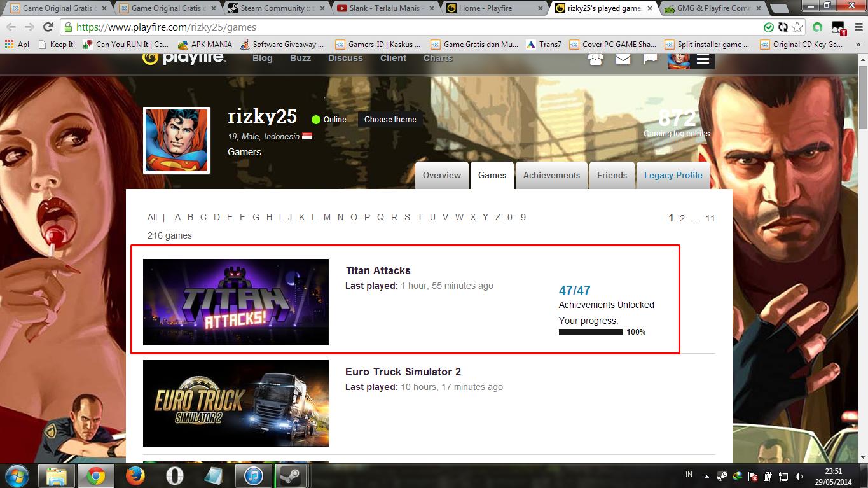Open the Can You RUN It bookmark
Image resolution: width=868 pixels, height=488 pixels.
coord(126,45)
